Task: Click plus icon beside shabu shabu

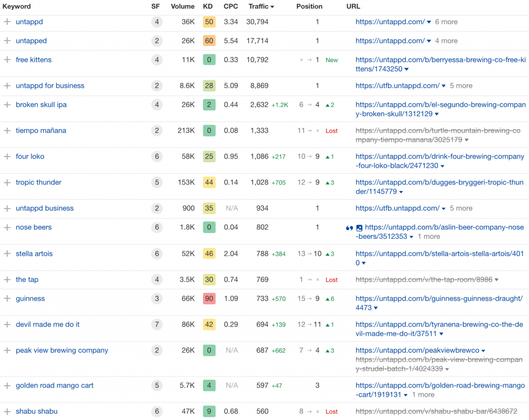Action: coord(7,412)
